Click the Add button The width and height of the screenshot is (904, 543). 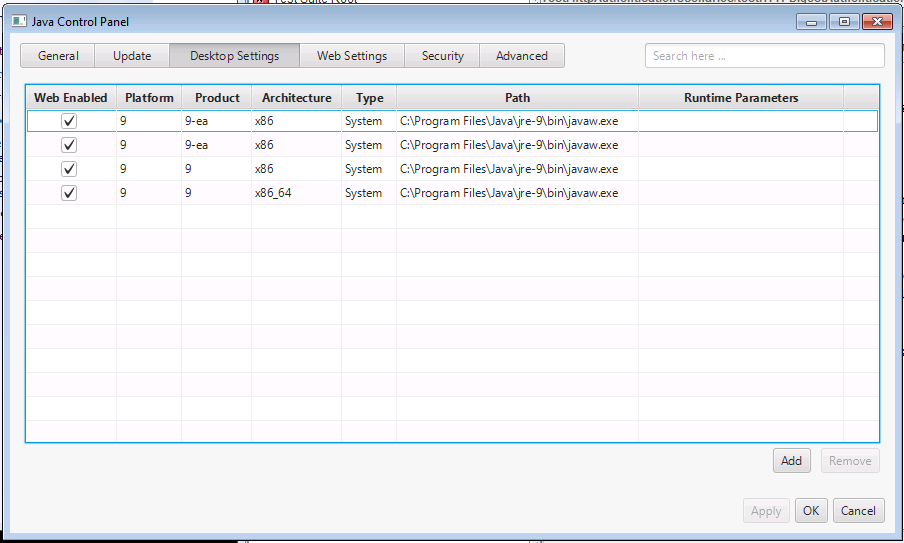point(791,461)
